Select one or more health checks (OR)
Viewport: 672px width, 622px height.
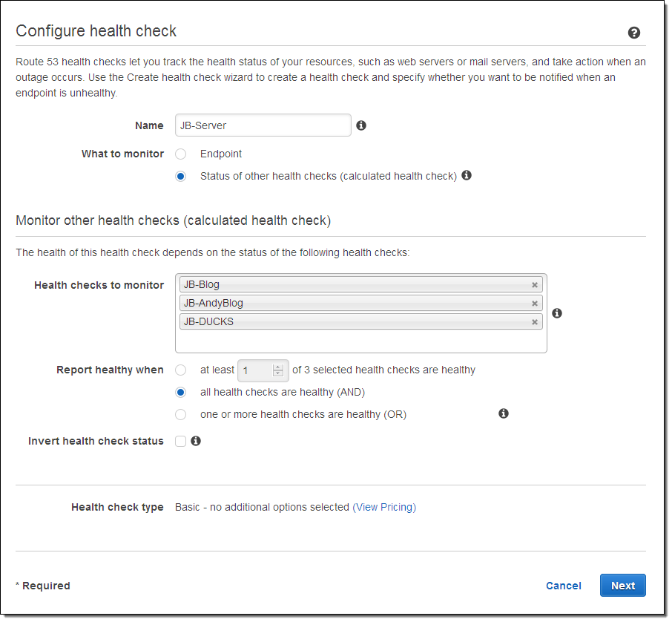(x=180, y=414)
